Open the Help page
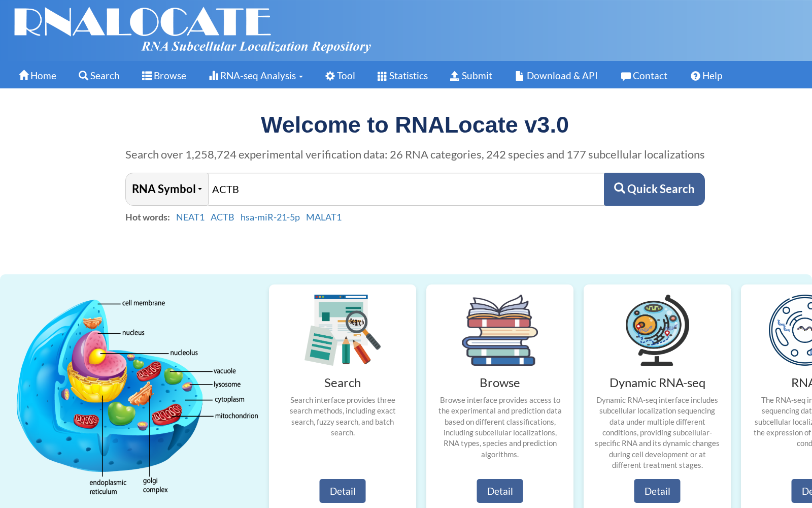The image size is (812, 508). click(706, 76)
